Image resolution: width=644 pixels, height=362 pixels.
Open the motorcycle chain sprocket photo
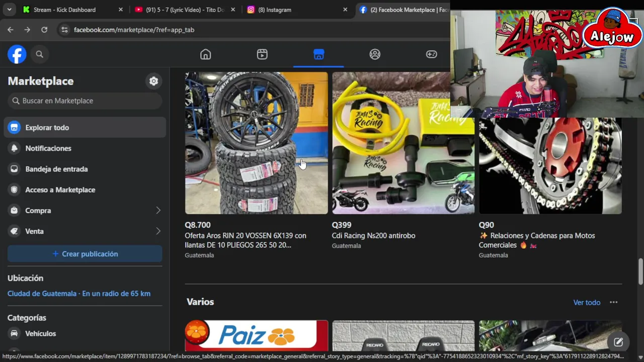pos(550,166)
